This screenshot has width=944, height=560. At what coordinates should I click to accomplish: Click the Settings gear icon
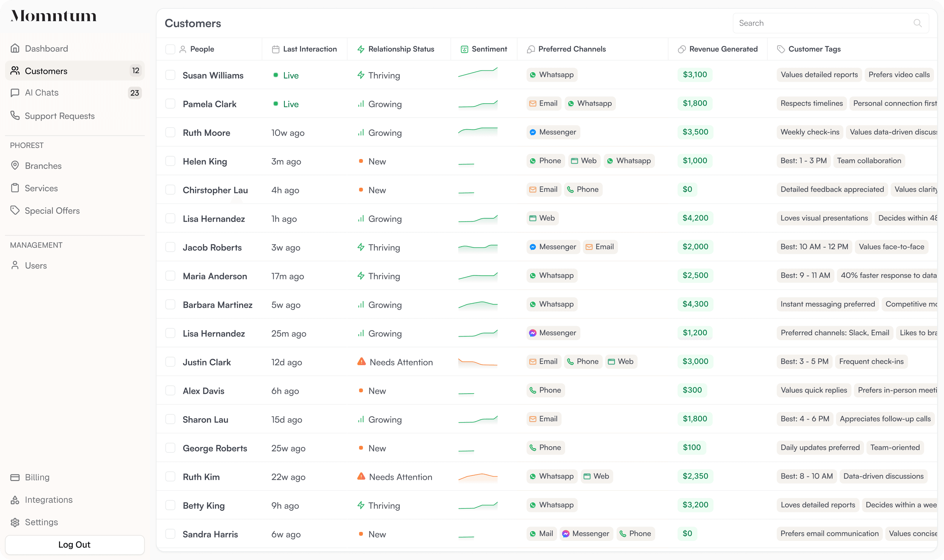[15, 522]
